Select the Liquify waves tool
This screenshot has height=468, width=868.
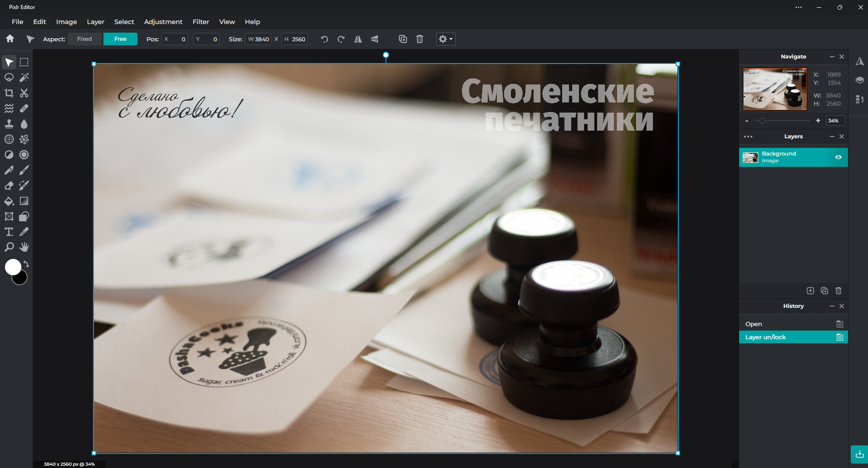(x=9, y=108)
